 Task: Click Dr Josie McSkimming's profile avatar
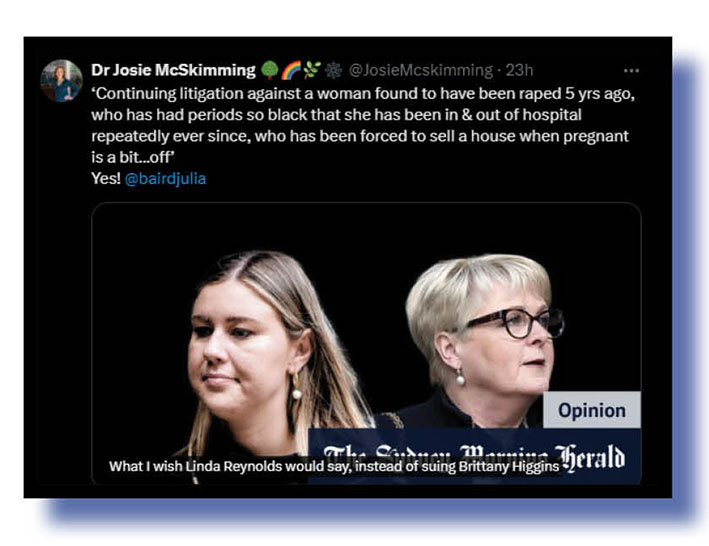click(61, 80)
